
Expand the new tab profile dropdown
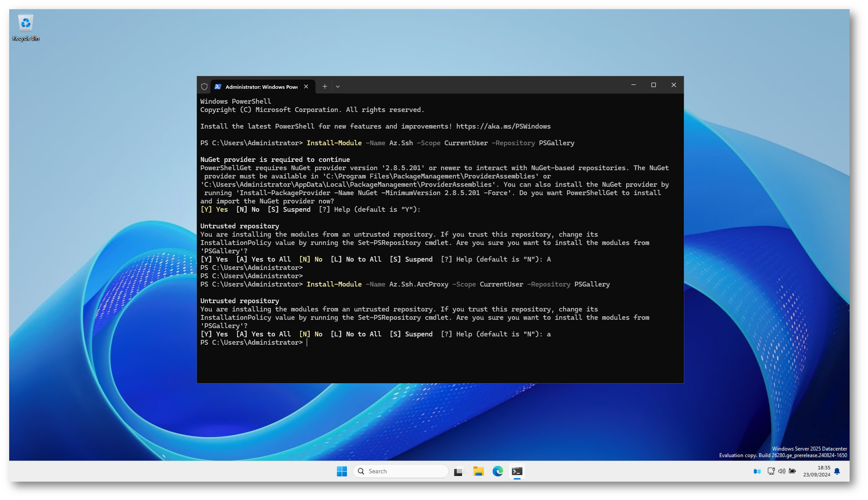[338, 87]
